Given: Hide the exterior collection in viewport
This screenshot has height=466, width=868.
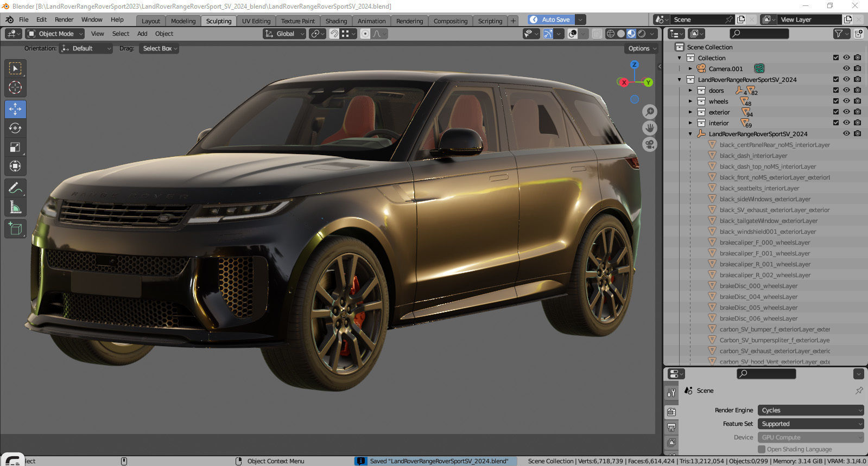Looking at the screenshot, I should pyautogui.click(x=846, y=112).
